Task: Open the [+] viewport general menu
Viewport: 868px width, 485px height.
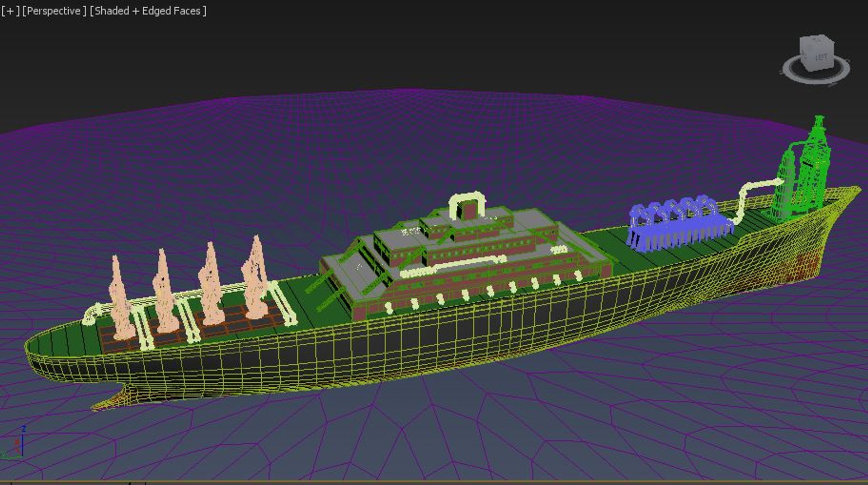Action: click(x=10, y=11)
